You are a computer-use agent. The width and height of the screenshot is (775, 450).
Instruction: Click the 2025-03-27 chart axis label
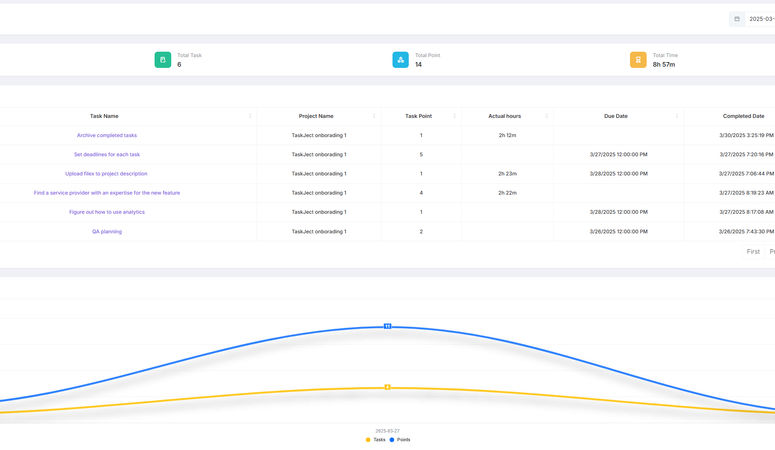coord(388,431)
